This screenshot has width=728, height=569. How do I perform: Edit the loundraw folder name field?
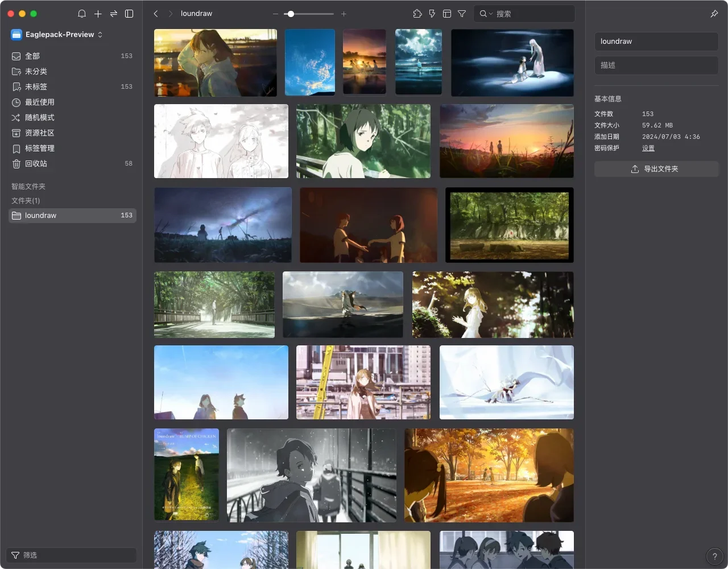(x=656, y=42)
